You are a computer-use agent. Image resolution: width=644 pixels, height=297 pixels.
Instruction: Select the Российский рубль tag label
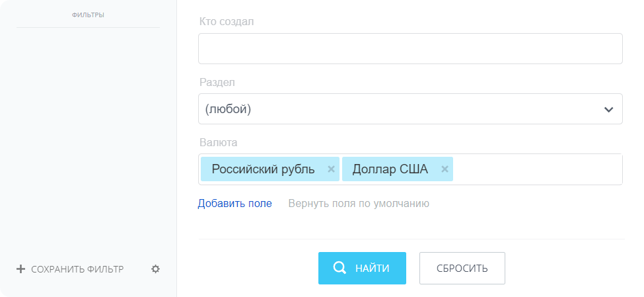(264, 169)
